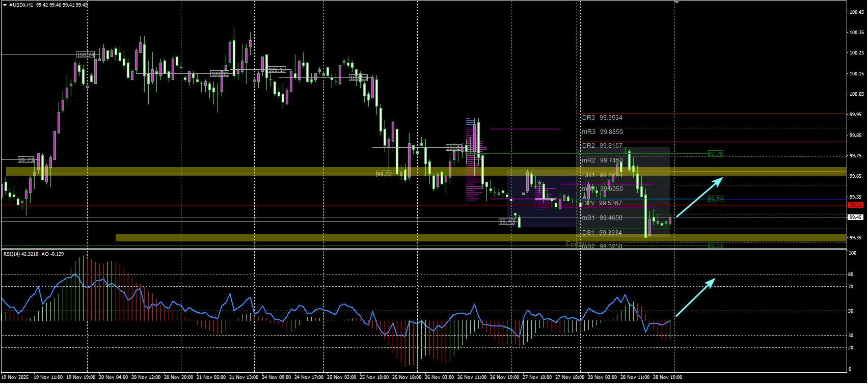Click the green 99.54 level tag
The image size is (868, 384).
tap(715, 199)
